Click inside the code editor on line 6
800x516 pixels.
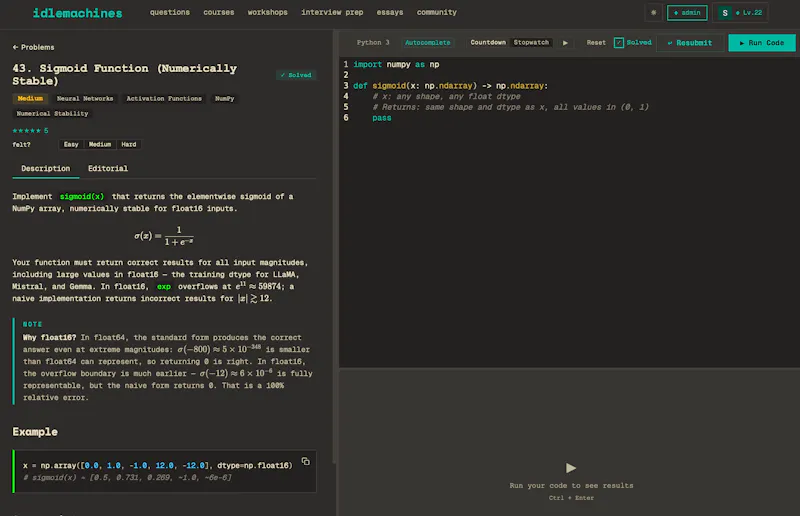coord(569,118)
